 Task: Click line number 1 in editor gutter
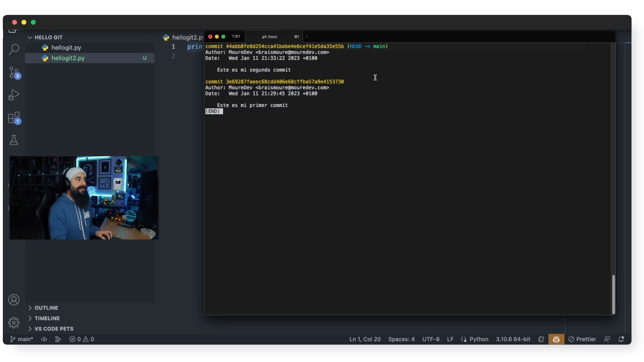[173, 47]
